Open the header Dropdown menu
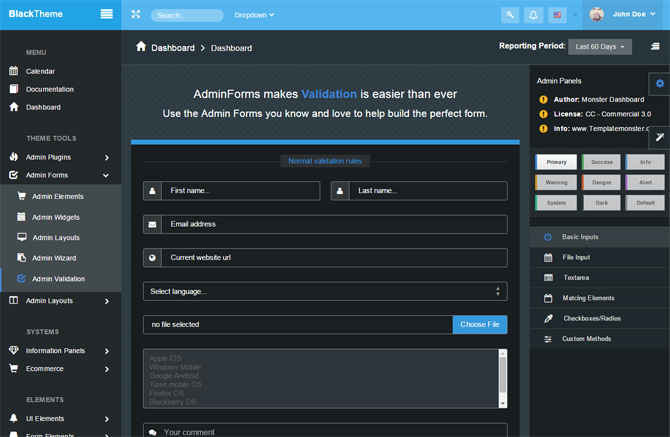 pos(254,15)
